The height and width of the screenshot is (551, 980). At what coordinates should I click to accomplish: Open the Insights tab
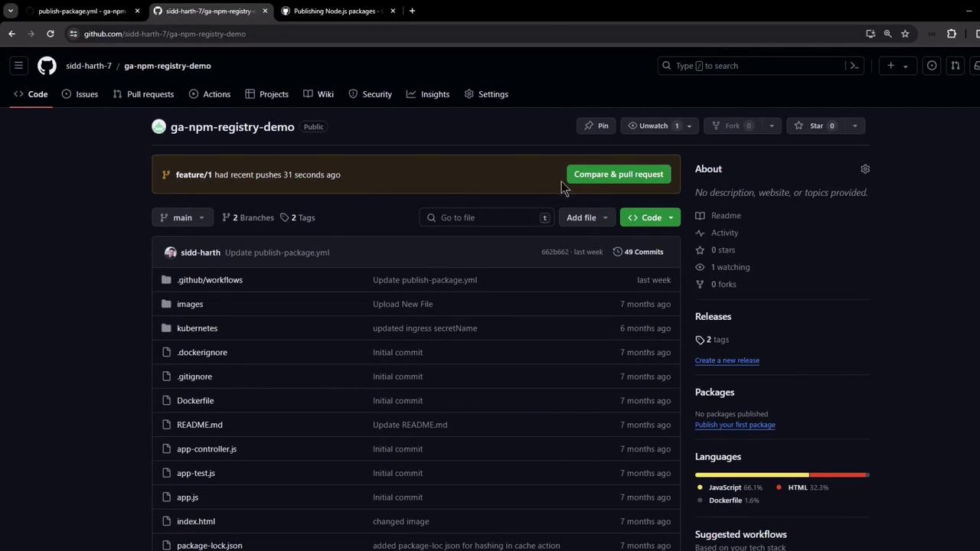(x=428, y=94)
